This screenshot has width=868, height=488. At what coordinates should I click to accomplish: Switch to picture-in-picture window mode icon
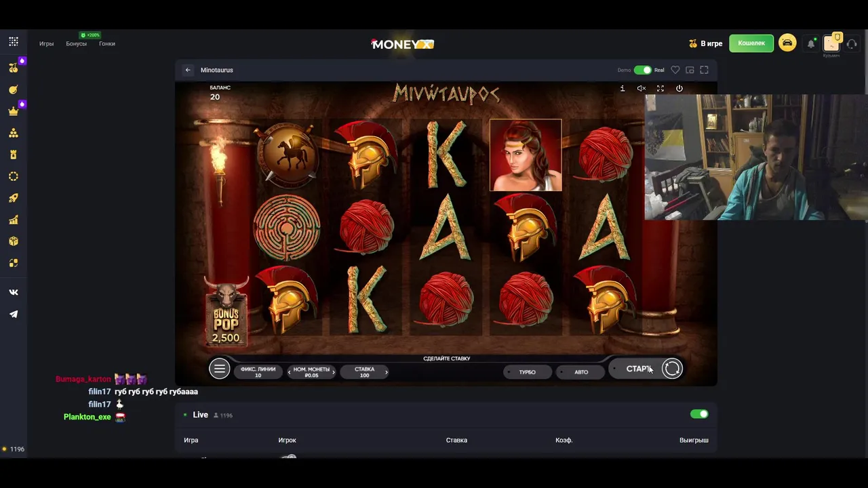pyautogui.click(x=690, y=70)
